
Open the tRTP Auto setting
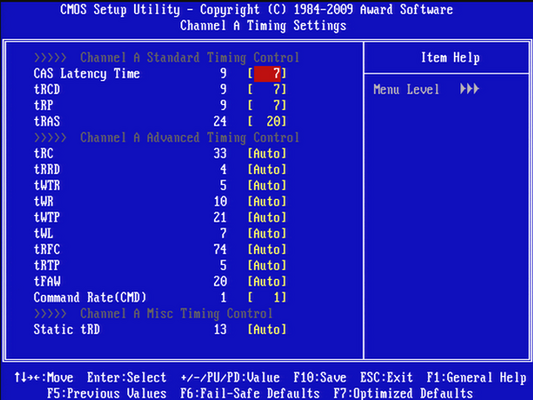click(267, 265)
